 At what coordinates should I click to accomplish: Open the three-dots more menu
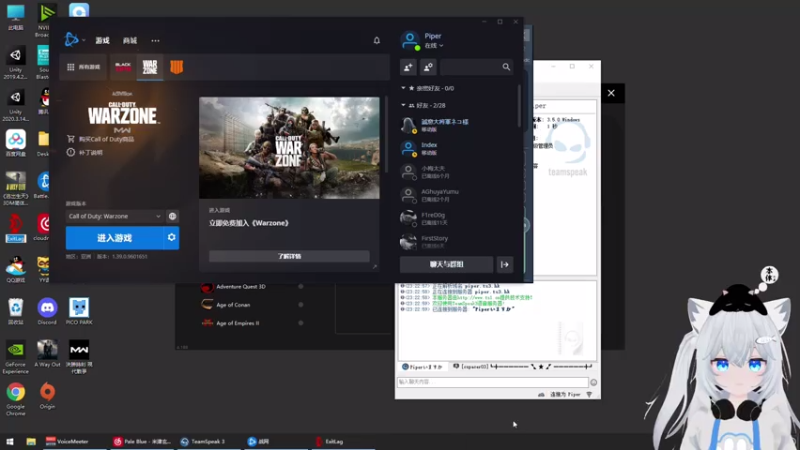pos(155,40)
